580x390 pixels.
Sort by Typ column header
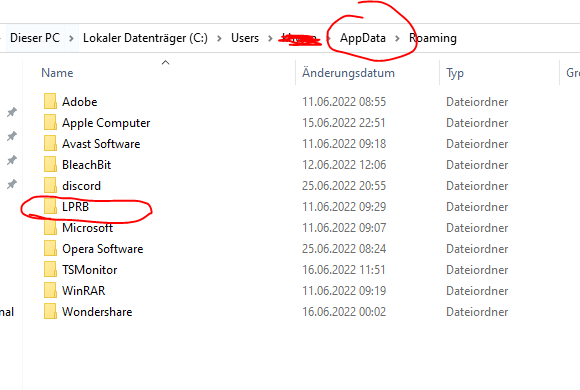click(455, 73)
